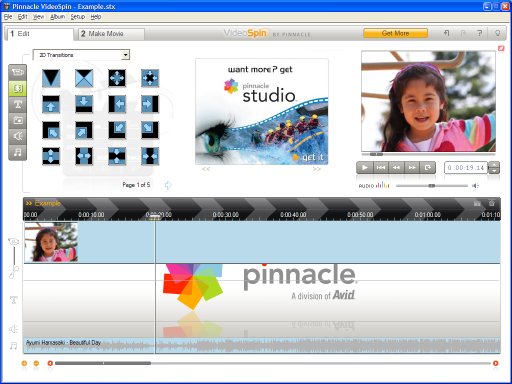Switch to the 2 Make Movie tab

tap(111, 34)
